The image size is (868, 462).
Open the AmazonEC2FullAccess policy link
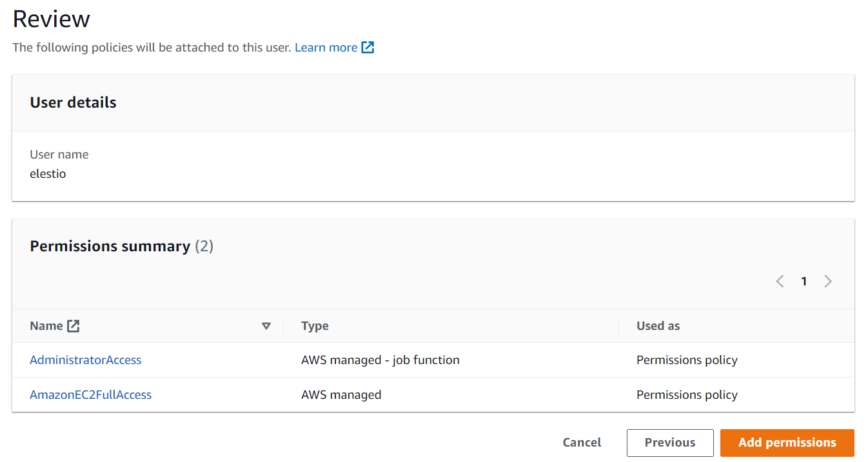[x=91, y=395]
